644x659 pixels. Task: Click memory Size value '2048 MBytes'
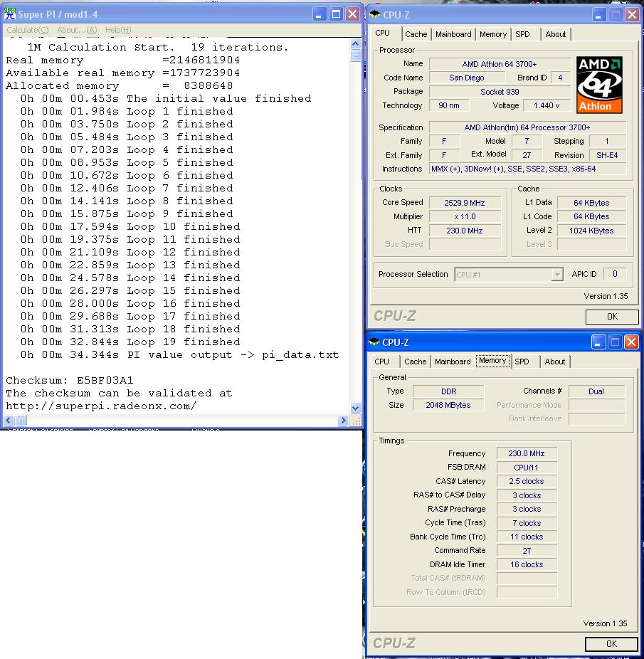(448, 405)
